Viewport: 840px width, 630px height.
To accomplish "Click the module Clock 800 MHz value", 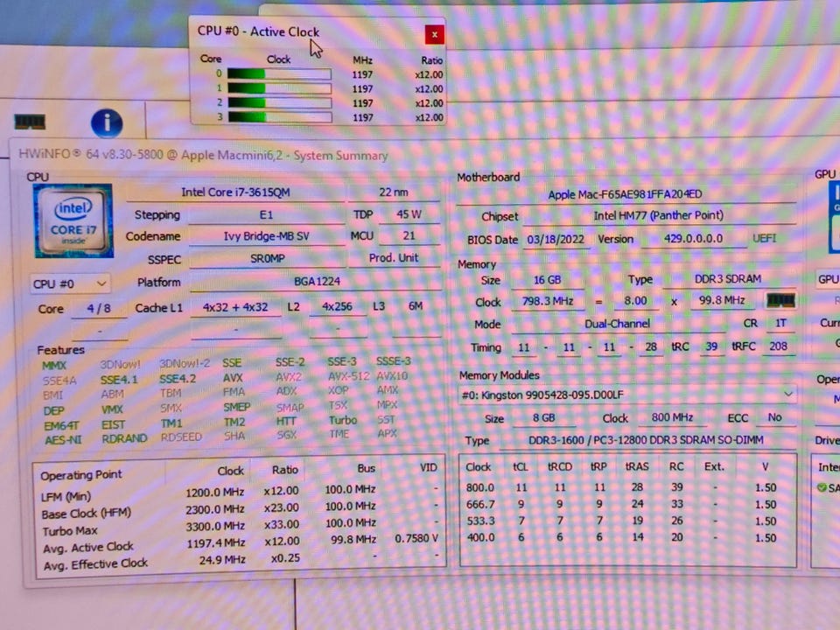I will point(672,417).
